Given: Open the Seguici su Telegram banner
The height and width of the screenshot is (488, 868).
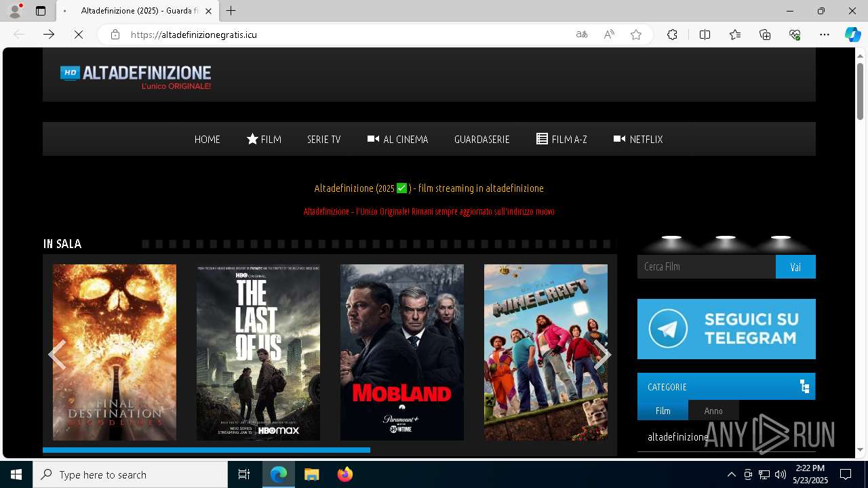Looking at the screenshot, I should coord(726,329).
